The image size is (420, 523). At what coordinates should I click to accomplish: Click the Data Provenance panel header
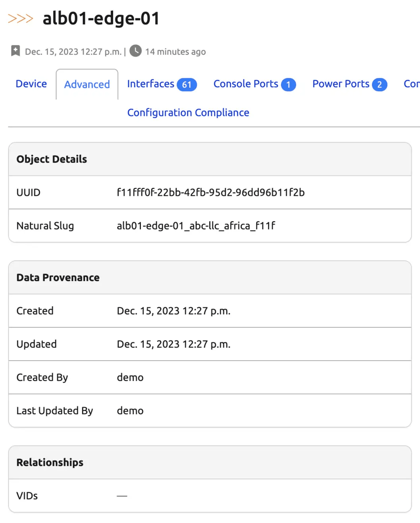pos(58,278)
